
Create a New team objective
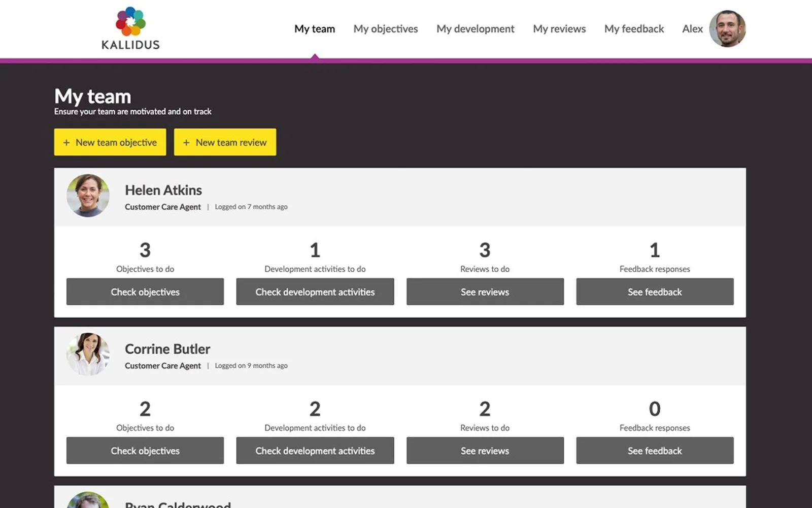(x=110, y=142)
